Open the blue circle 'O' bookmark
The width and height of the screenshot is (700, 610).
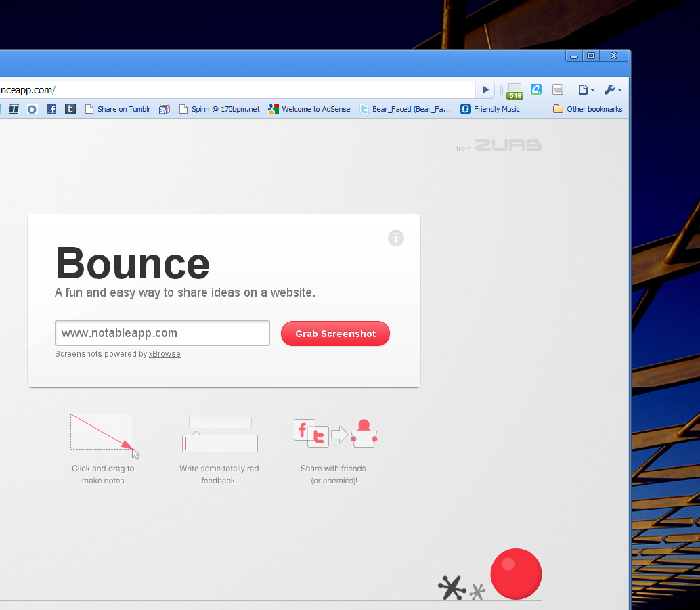[x=32, y=109]
